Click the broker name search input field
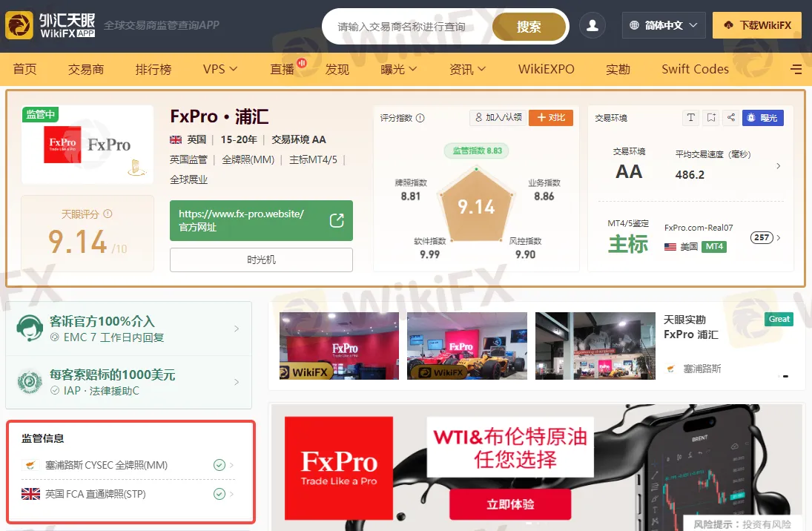812x531 pixels. coord(406,27)
